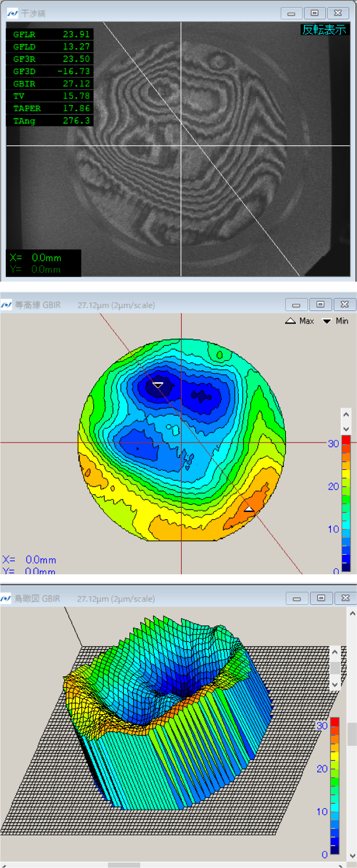357x868 pixels.
Task: Increase contour scale with up arrow
Action: tap(346, 414)
